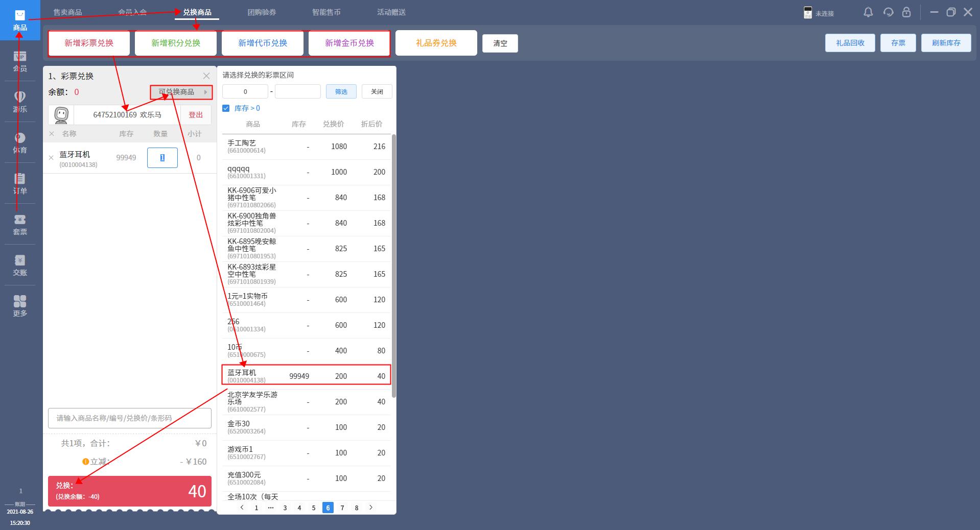980x530 pixels.
Task: Click the 蓝牙耳机 quantity input
Action: click(162, 158)
